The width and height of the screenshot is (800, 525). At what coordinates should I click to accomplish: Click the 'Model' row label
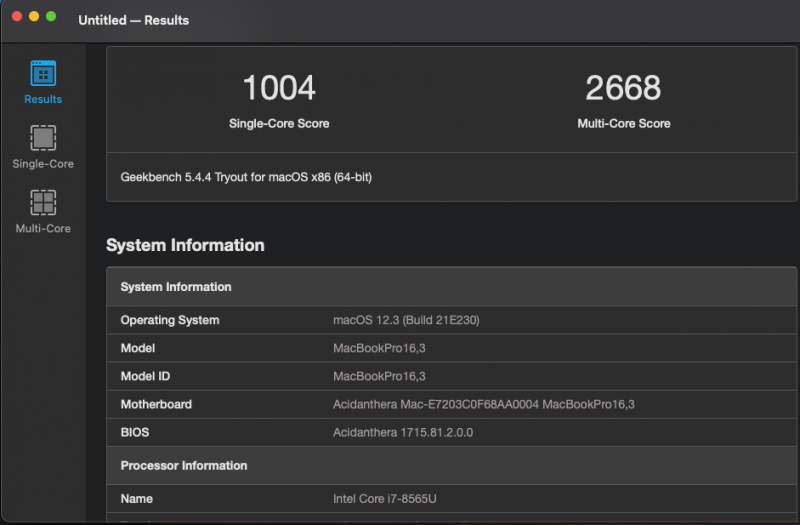(138, 348)
